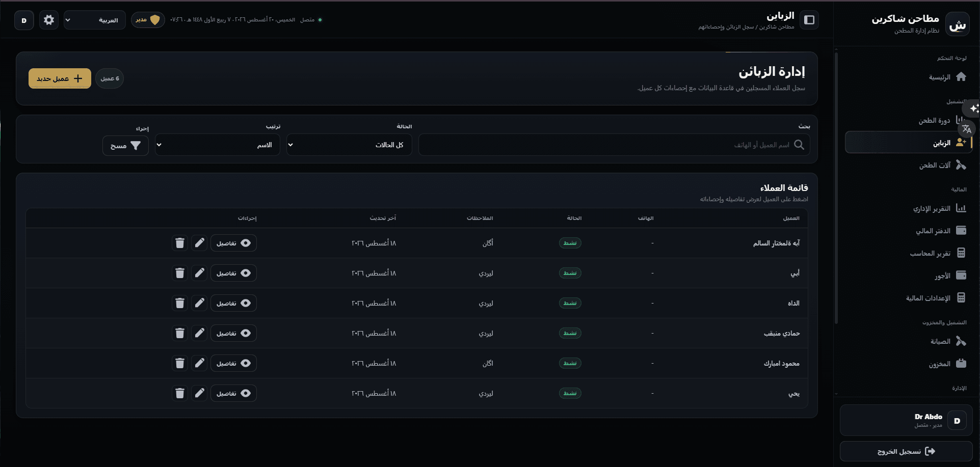980x467 pixels.
Task: Click the آخر تحديث column header
Action: pyautogui.click(x=383, y=218)
